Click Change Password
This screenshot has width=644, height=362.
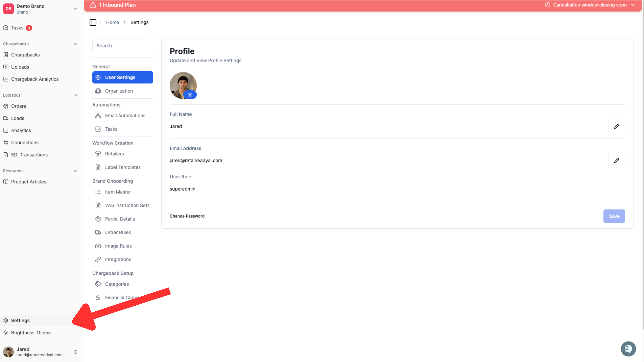point(187,216)
